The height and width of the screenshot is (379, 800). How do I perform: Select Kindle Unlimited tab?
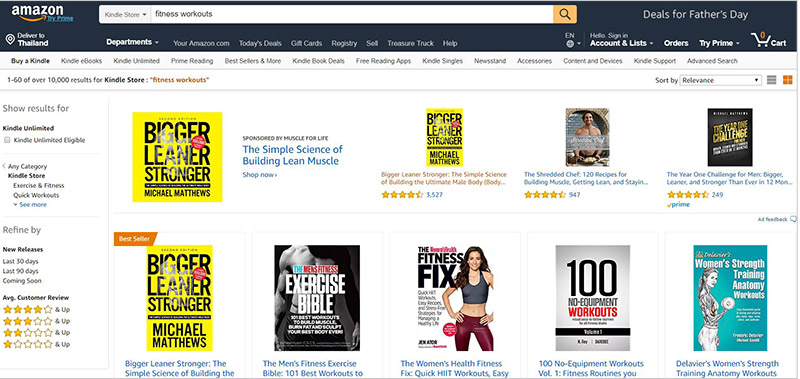(x=136, y=61)
